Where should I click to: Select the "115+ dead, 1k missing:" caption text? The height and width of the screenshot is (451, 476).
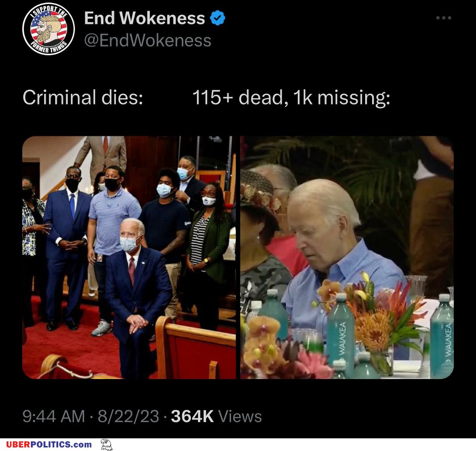pos(291,97)
